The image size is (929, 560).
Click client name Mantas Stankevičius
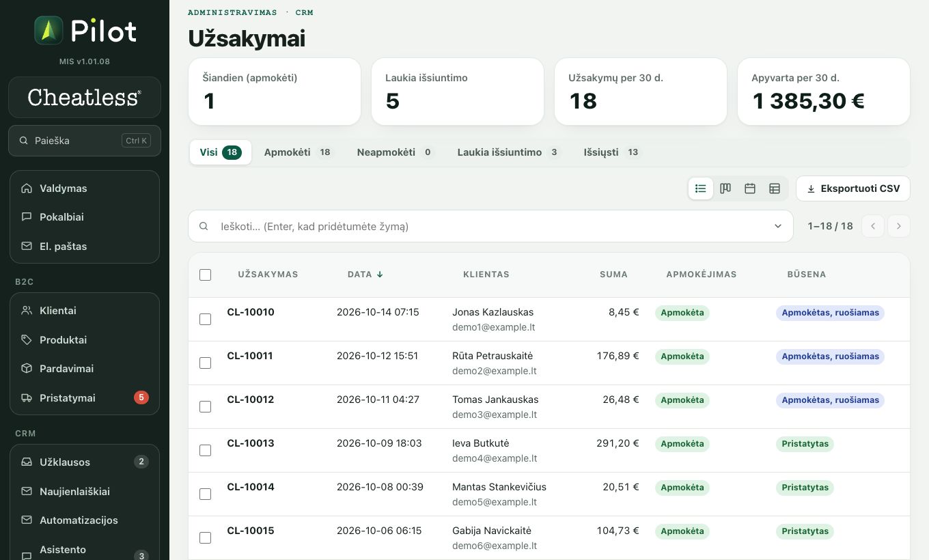(499, 487)
